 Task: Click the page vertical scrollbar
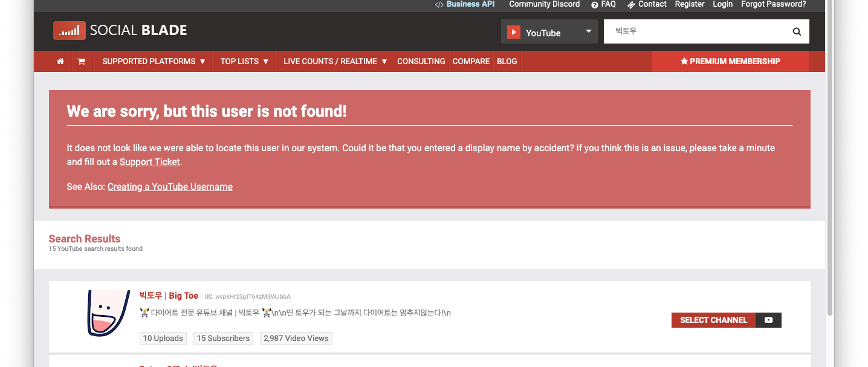tap(830, 158)
